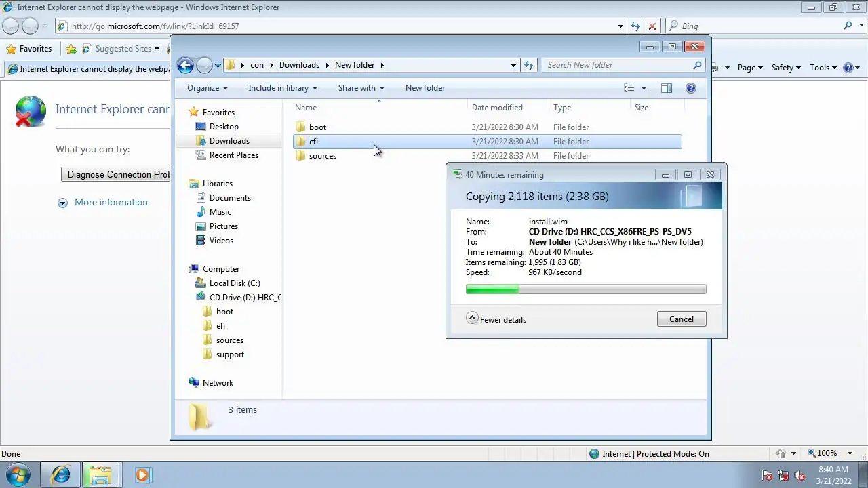868x488 pixels.
Task: Click the Diagnose Connection Problems button
Action: click(116, 174)
